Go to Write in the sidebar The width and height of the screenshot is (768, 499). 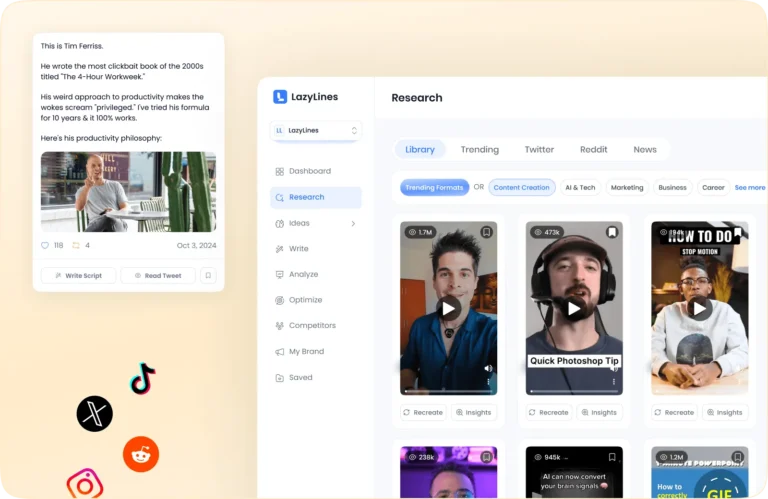click(x=316, y=249)
